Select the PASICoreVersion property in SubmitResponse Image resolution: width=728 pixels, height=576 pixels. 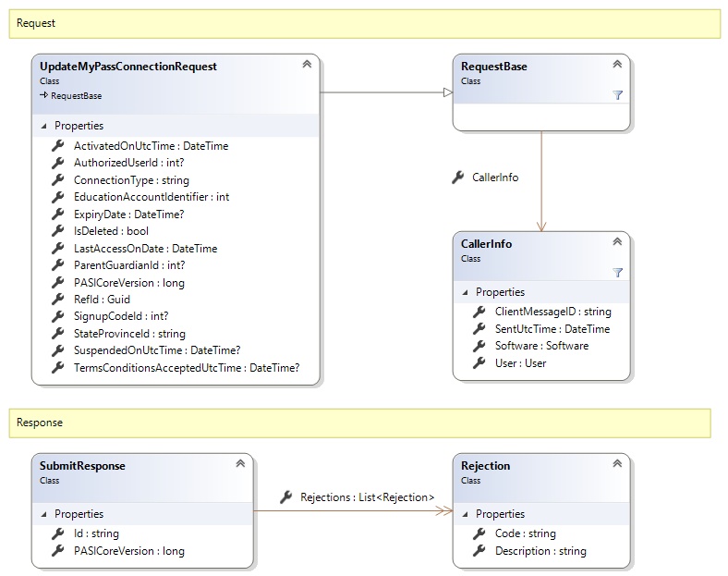128,551
